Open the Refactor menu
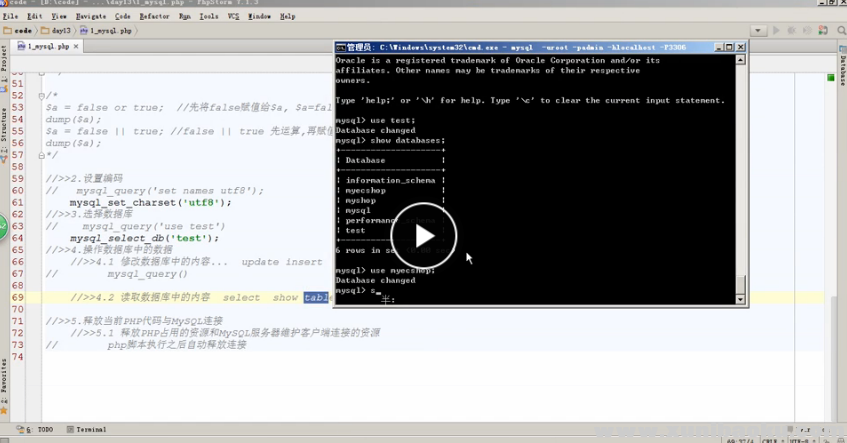847x443 pixels. click(154, 16)
